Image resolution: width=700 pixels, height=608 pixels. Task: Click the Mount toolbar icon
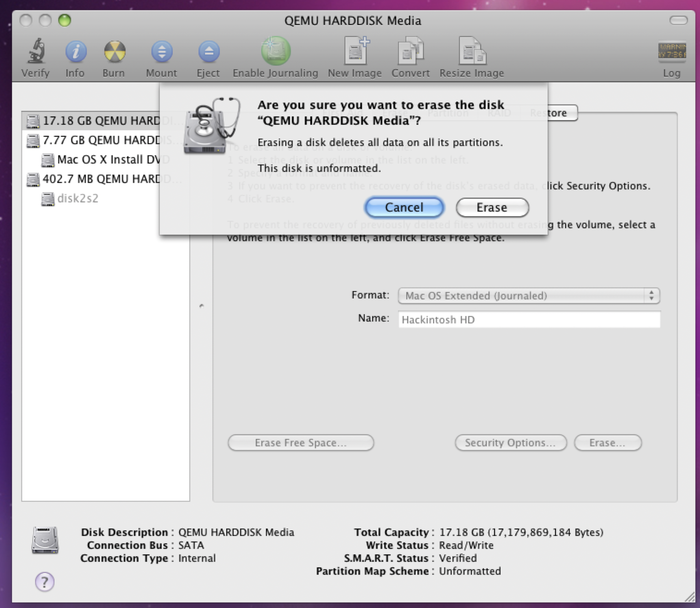coord(162,51)
